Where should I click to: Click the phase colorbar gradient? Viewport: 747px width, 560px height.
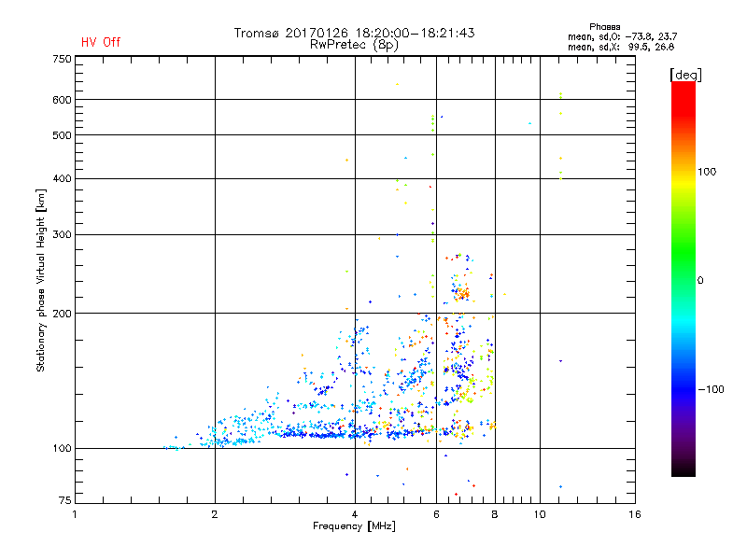point(684,279)
